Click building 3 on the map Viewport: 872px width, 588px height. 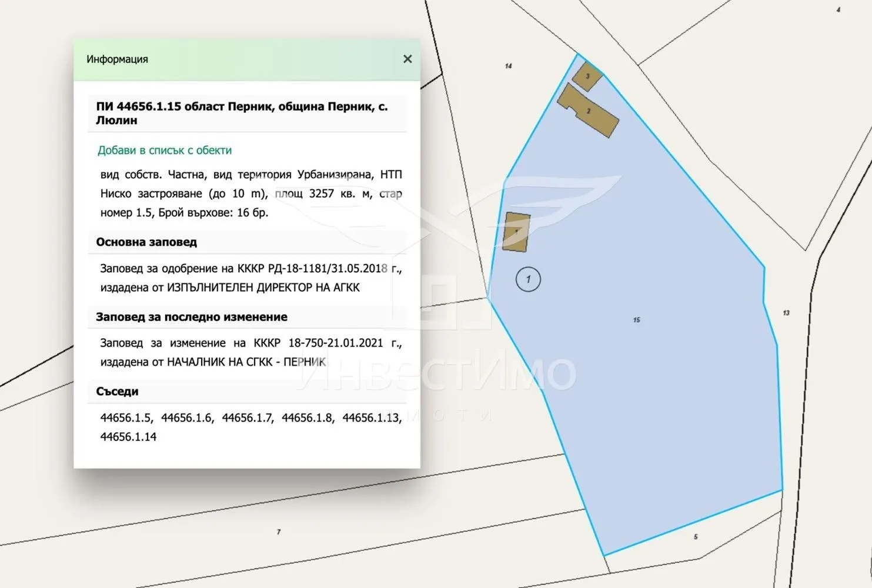click(x=587, y=76)
